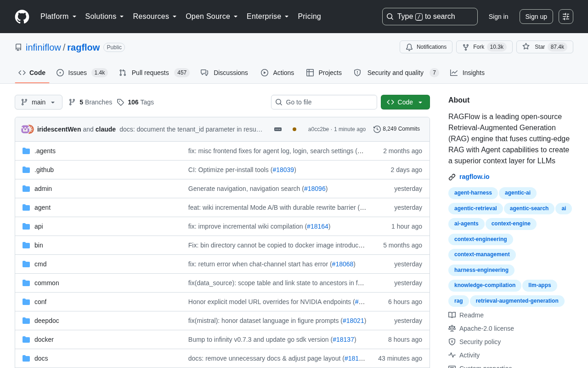
Task: Switch to the Issues tab
Action: coord(82,73)
